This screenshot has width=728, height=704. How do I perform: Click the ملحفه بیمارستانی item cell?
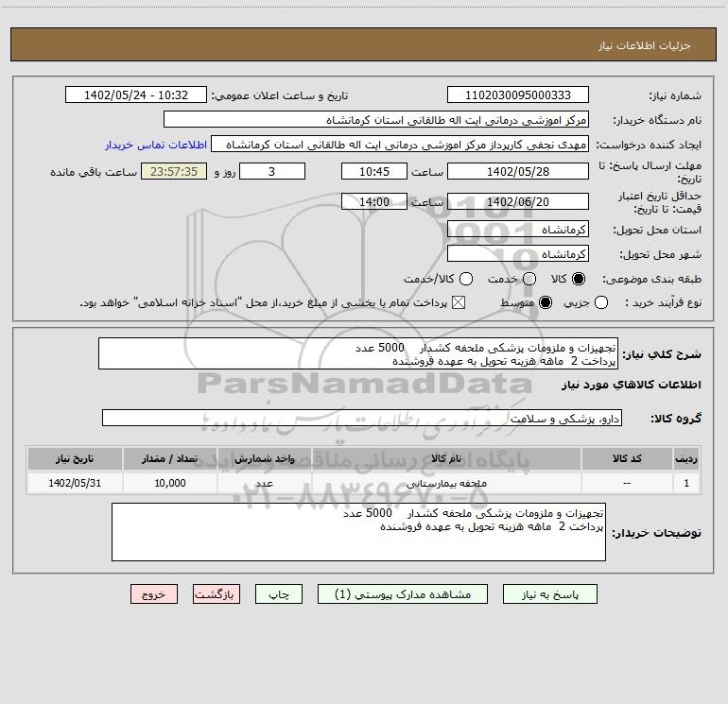pos(446,483)
